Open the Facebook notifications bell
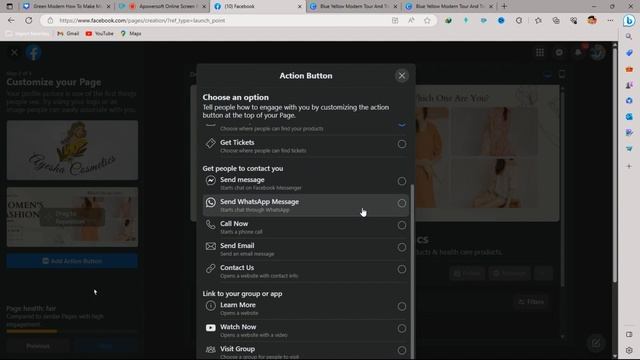 [x=578, y=52]
